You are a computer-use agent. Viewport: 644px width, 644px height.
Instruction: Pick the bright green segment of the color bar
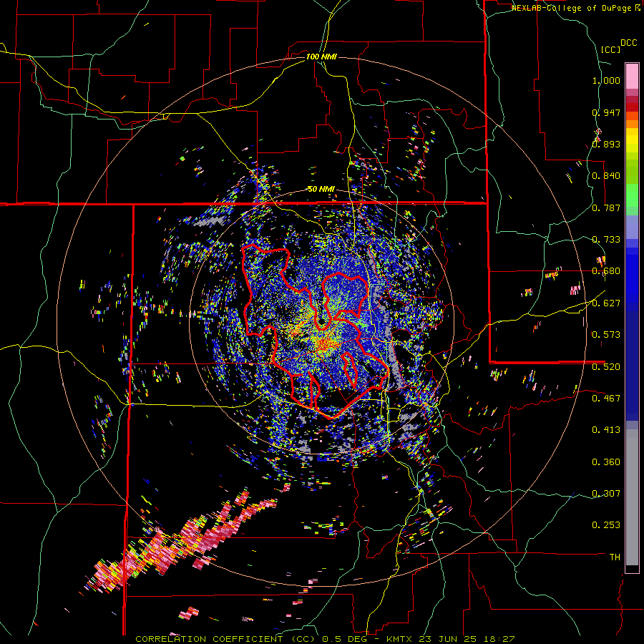point(632,195)
